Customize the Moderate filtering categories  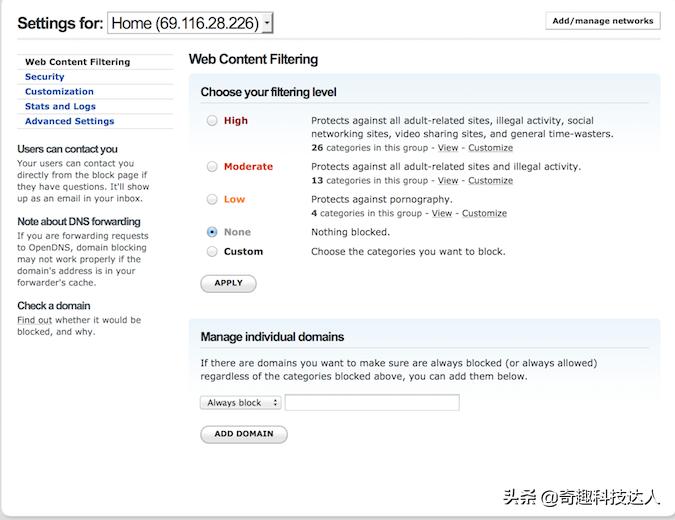pos(490,181)
